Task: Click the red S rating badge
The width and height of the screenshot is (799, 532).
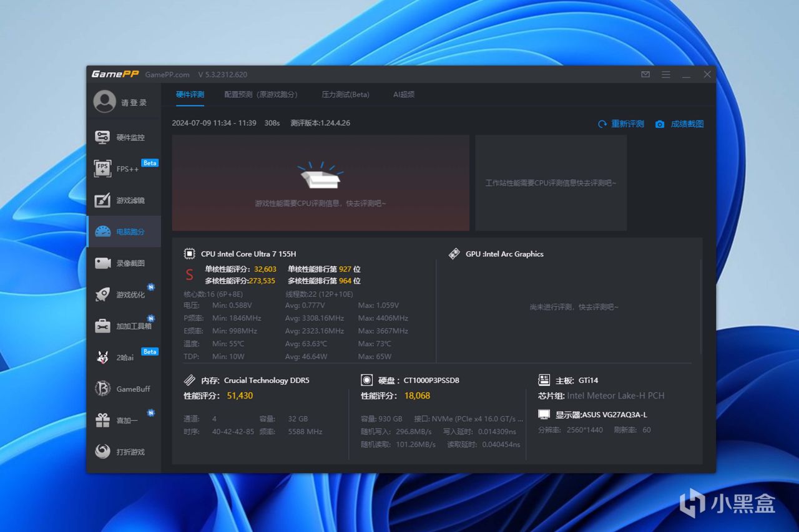Action: [190, 275]
